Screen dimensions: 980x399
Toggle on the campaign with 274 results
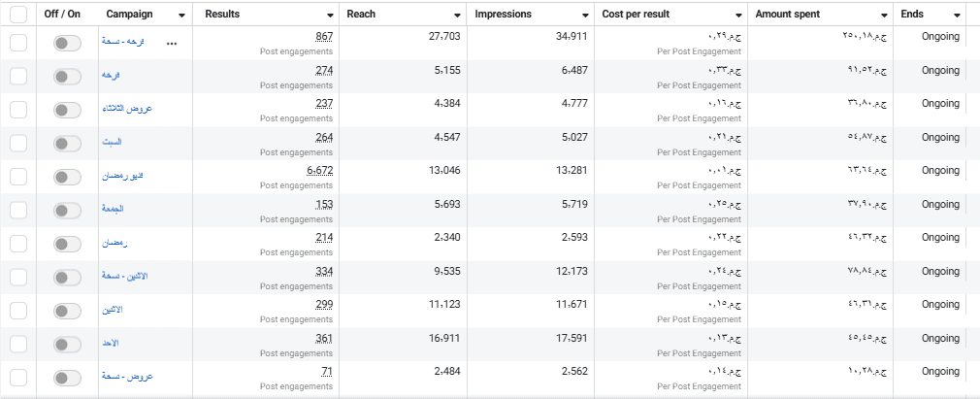[x=68, y=77]
